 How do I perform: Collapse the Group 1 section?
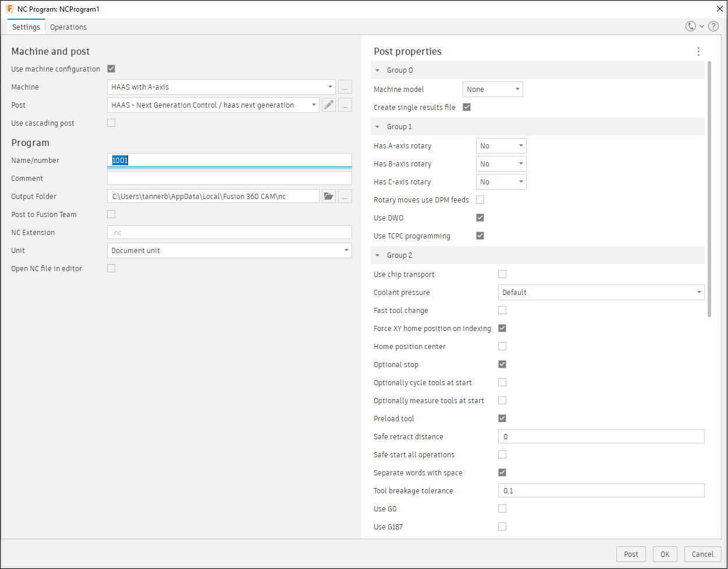[x=378, y=127]
